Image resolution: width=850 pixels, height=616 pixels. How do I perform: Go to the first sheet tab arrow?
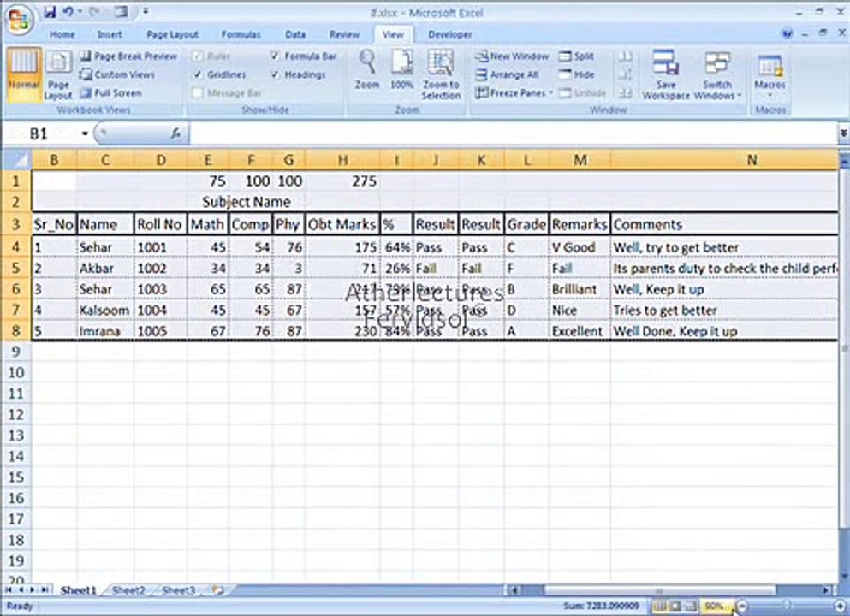tap(8, 589)
